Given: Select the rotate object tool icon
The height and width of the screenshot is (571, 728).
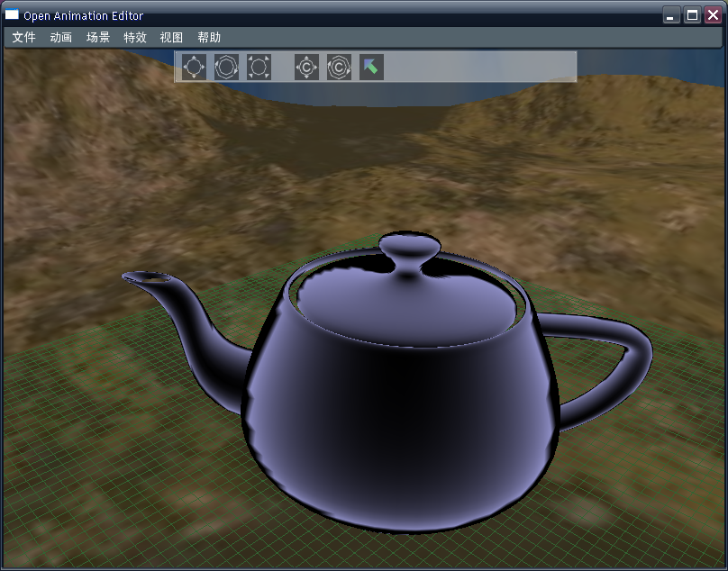Looking at the screenshot, I should 226,67.
